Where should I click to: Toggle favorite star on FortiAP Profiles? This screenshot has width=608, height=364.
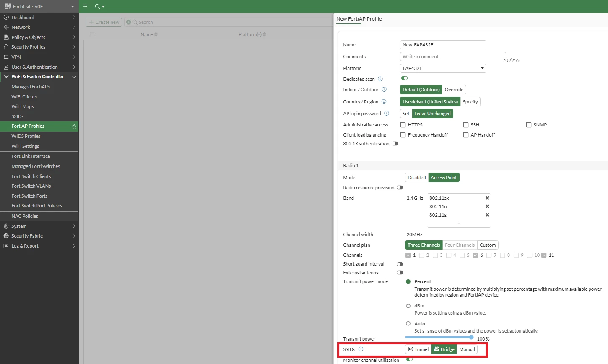(x=74, y=126)
